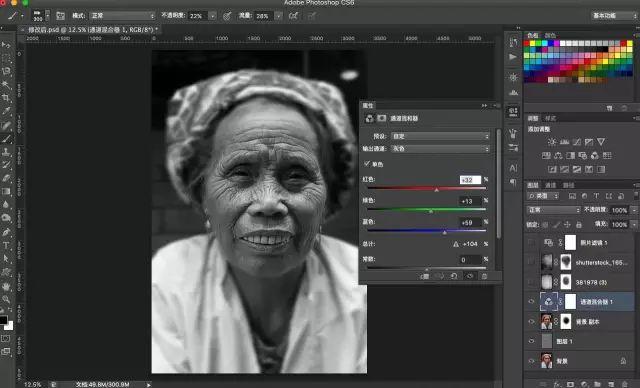The height and width of the screenshot is (388, 640).
Task: Select the Eraser tool
Action: 6,178
